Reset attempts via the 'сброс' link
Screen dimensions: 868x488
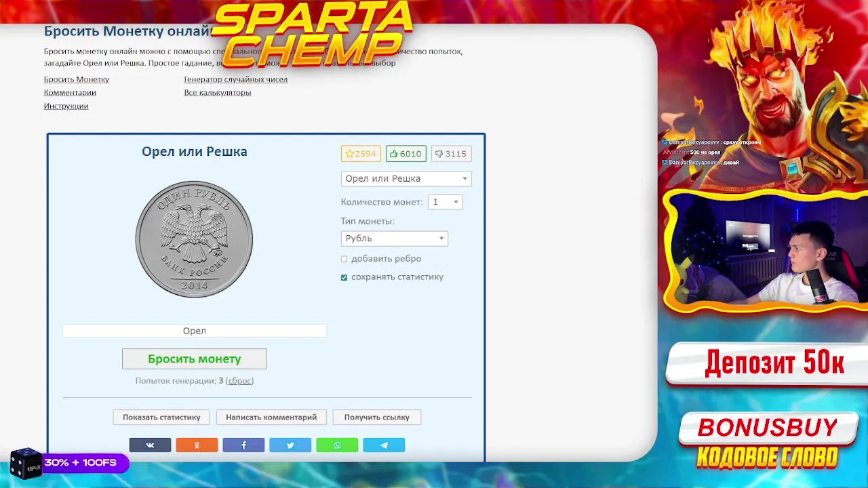(239, 381)
